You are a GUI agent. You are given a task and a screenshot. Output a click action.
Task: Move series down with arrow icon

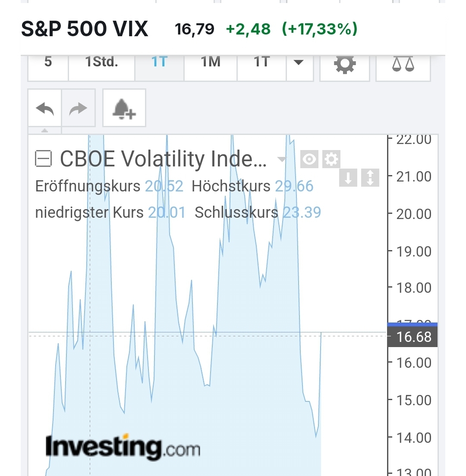348,178
